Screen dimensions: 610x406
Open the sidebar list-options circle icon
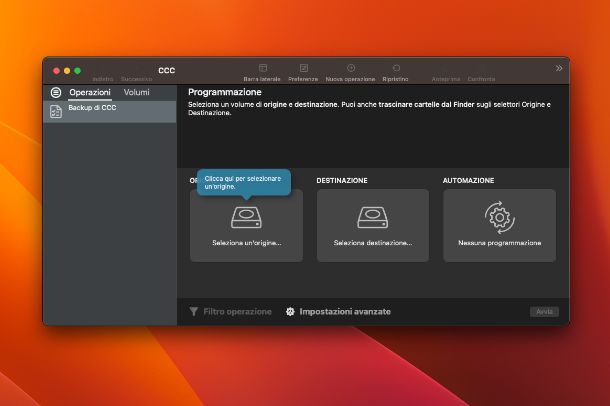point(56,93)
